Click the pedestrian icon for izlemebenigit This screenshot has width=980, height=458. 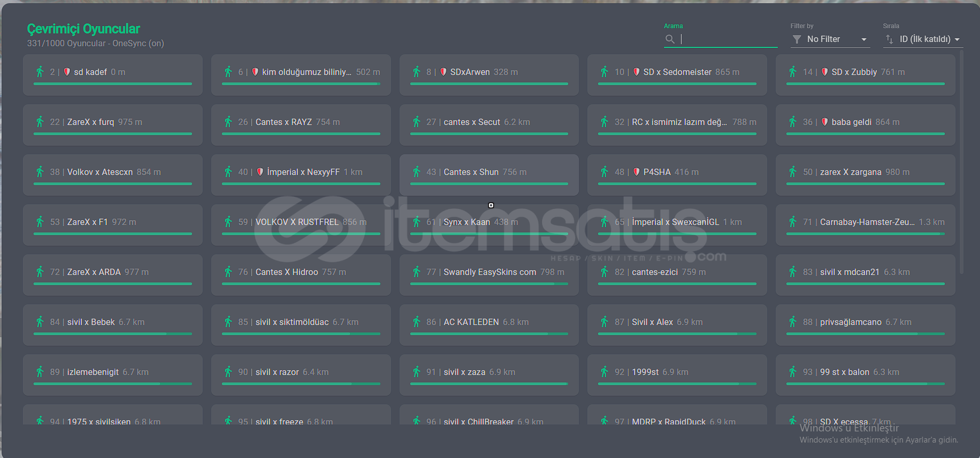click(x=40, y=372)
